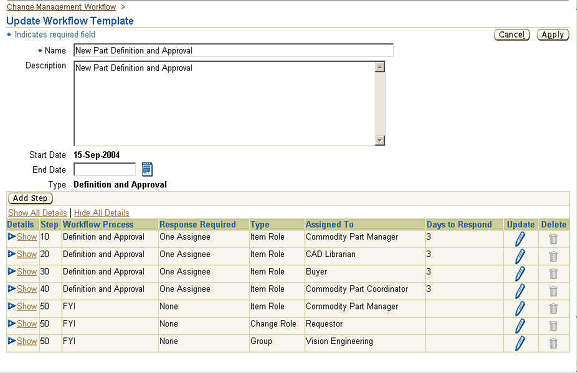Image resolution: width=577 pixels, height=373 pixels.
Task: Apply the workflow template changes
Action: coord(553,35)
